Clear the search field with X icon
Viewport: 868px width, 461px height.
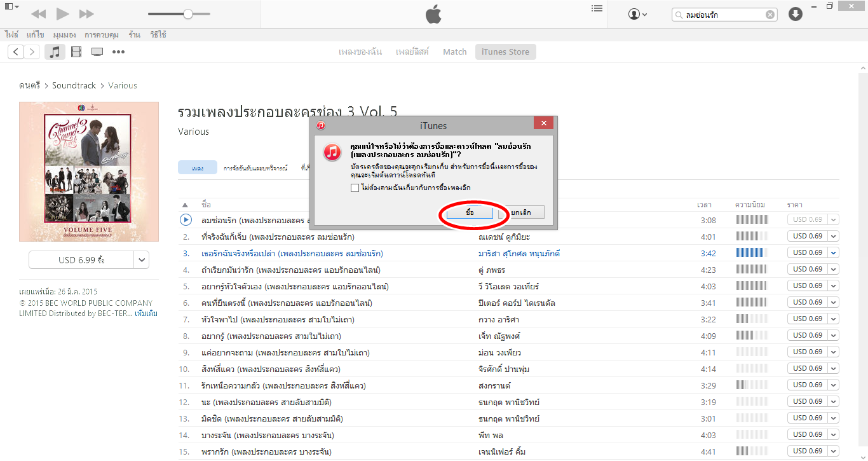[x=770, y=15]
